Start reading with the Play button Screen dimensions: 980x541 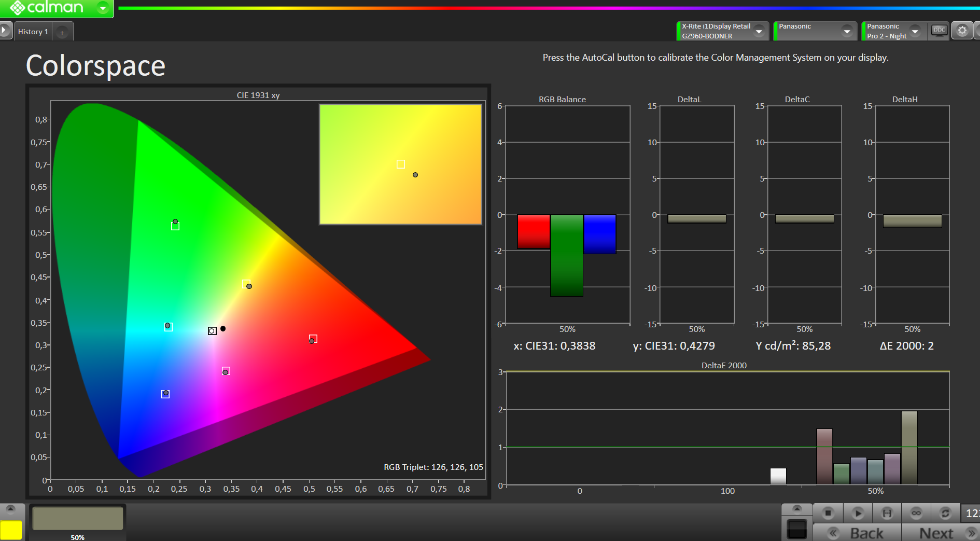coord(858,513)
